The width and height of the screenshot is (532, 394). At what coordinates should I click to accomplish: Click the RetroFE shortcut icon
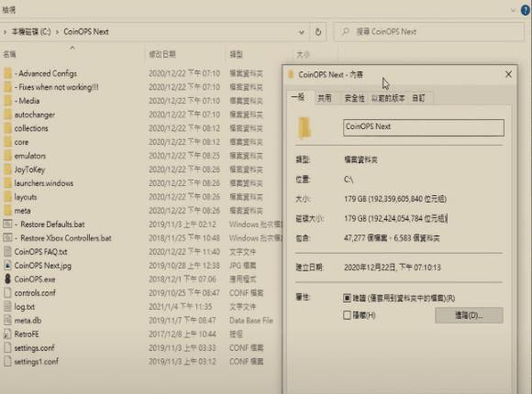tap(7, 334)
